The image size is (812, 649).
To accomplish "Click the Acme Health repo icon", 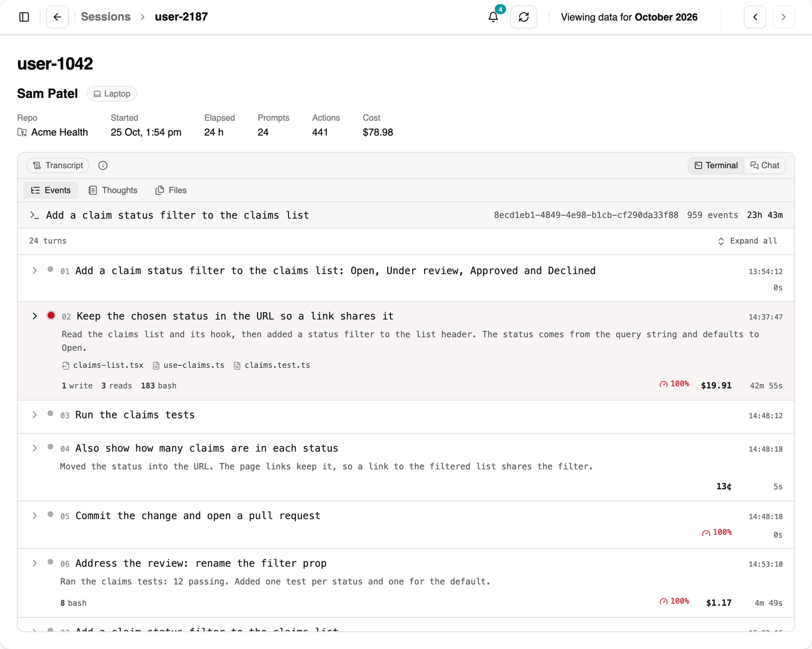I will pos(22,132).
